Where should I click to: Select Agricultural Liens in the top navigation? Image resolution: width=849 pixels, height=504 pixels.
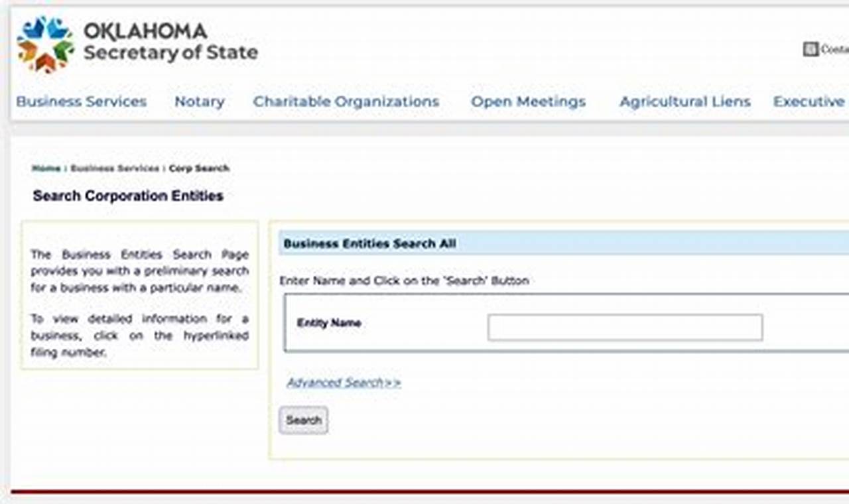pos(685,101)
